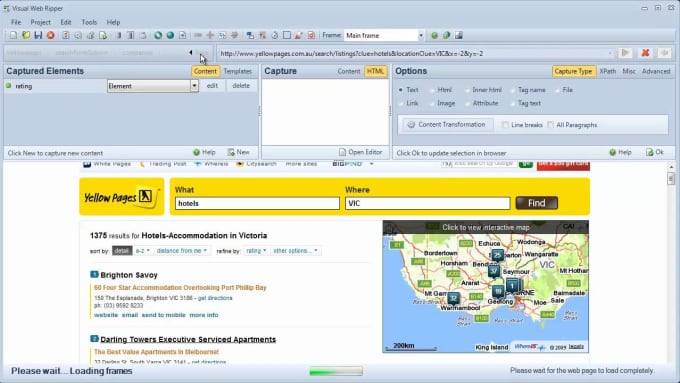Click New to capture new content
Image resolution: width=680 pixels, height=383 pixels.
pyautogui.click(x=239, y=152)
